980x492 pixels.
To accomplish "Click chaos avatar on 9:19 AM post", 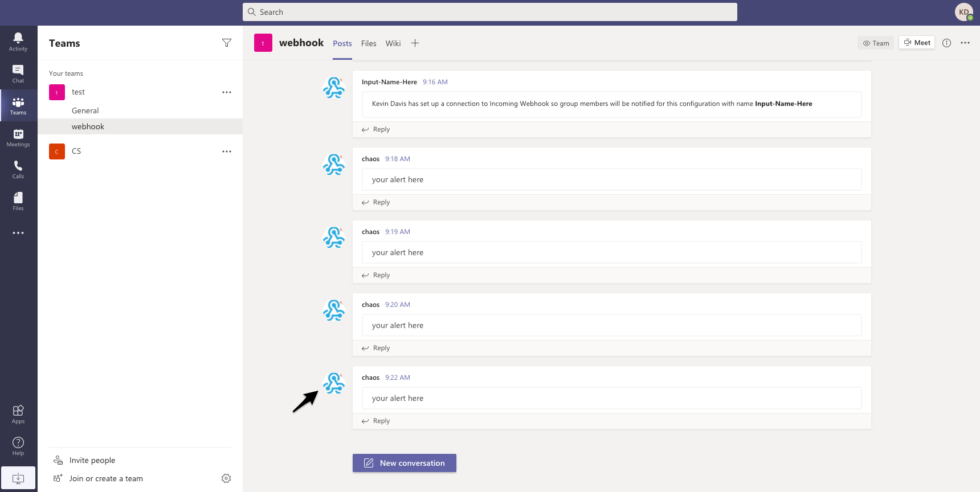I will [x=334, y=237].
